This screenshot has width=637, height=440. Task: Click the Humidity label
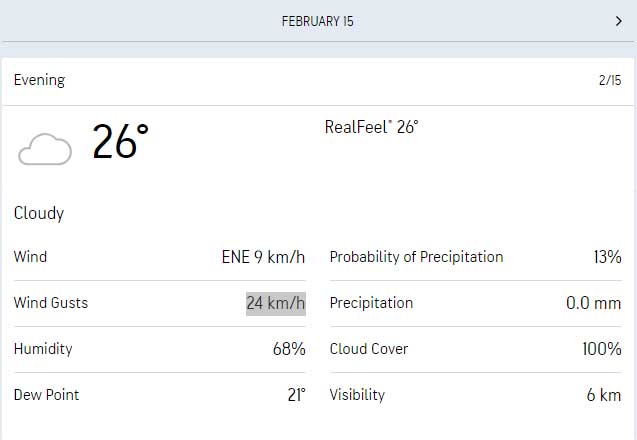pos(43,349)
